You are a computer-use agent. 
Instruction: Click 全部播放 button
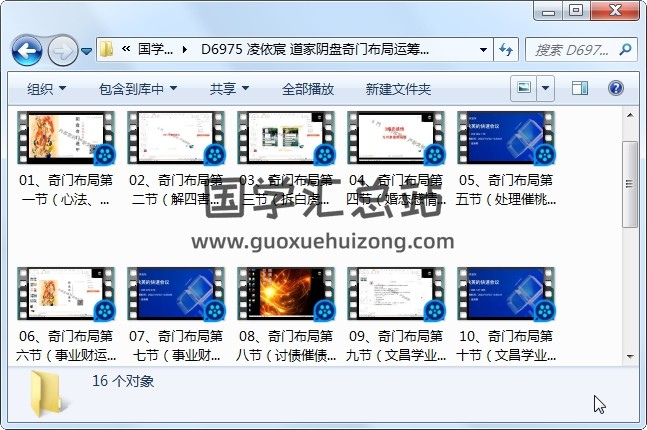(308, 89)
